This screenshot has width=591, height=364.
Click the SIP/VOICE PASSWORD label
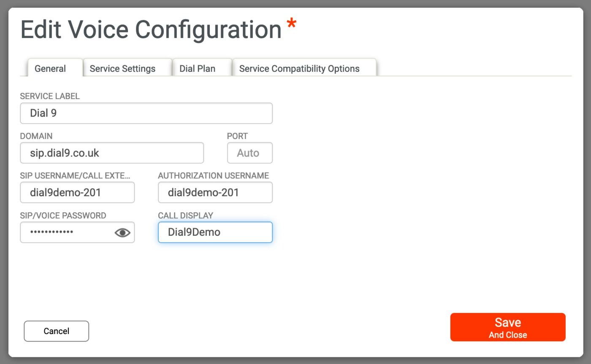[x=63, y=216]
